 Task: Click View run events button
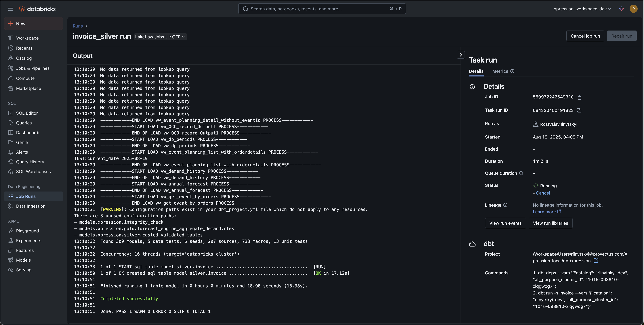click(505, 223)
